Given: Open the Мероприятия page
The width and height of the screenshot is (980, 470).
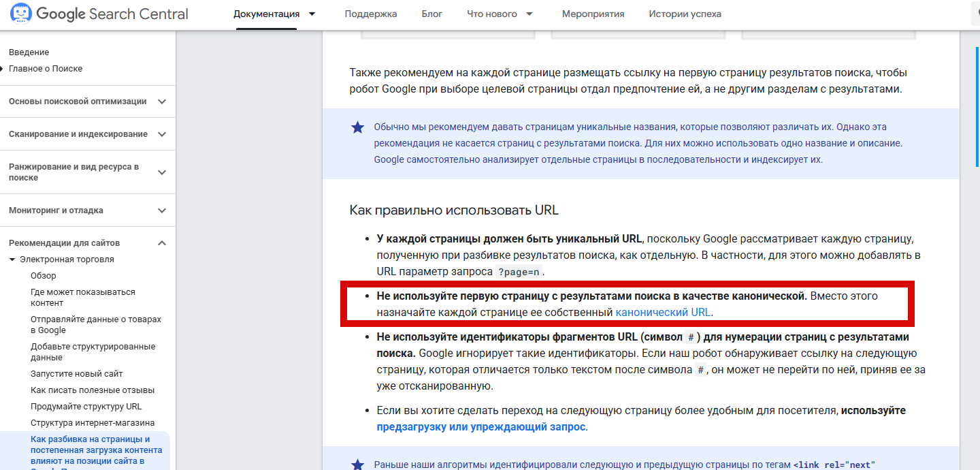Looking at the screenshot, I should point(593,14).
